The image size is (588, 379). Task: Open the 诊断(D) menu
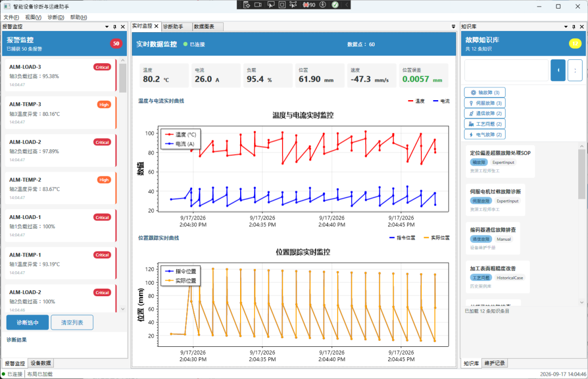pyautogui.click(x=56, y=17)
